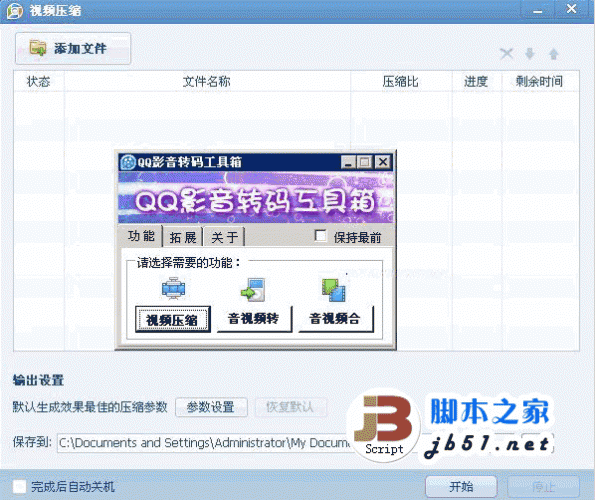Open 参数设置 parameter settings

coord(211,407)
